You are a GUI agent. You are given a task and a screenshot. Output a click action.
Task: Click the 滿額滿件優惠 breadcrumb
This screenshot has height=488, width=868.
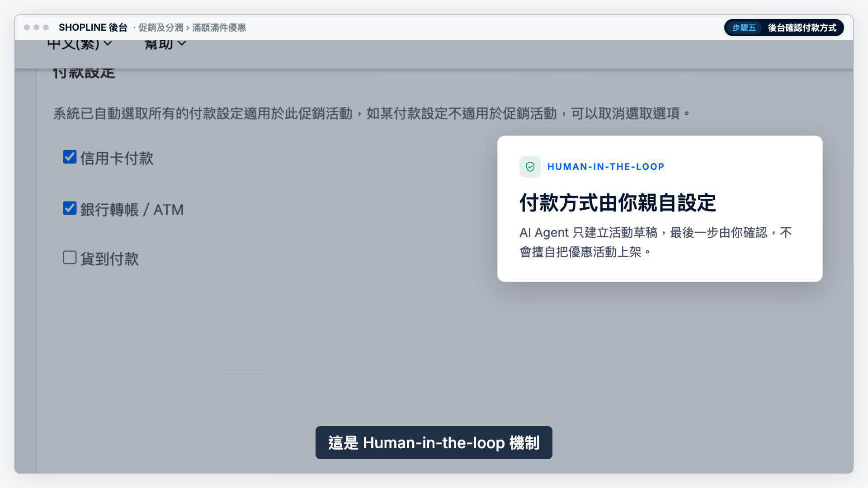tap(219, 28)
